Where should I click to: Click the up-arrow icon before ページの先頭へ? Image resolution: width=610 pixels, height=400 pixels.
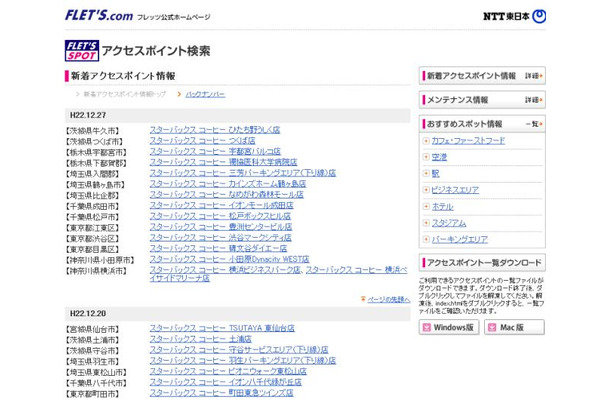(363, 299)
